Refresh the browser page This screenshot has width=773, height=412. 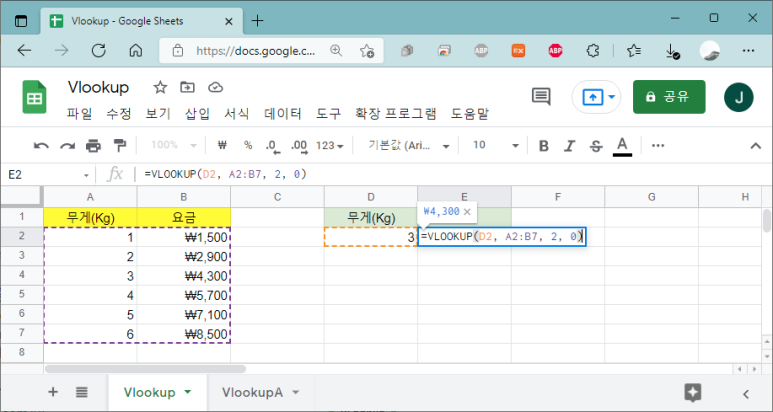point(99,50)
